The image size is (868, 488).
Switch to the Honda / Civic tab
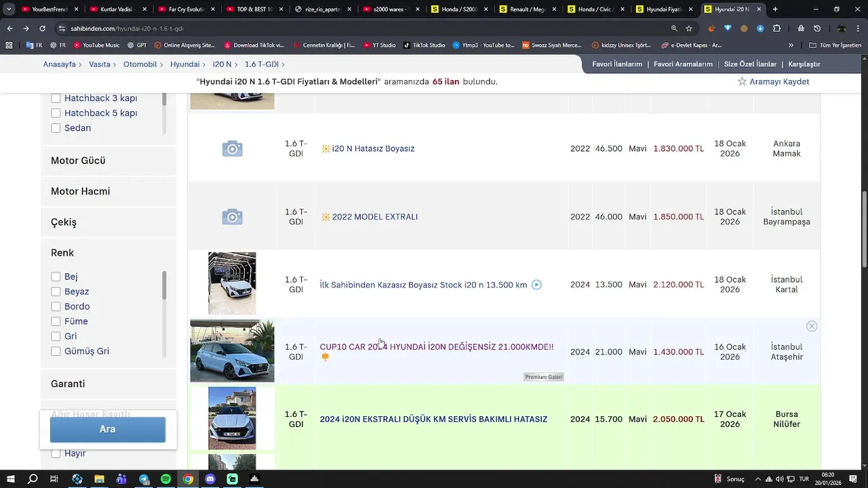pos(597,9)
